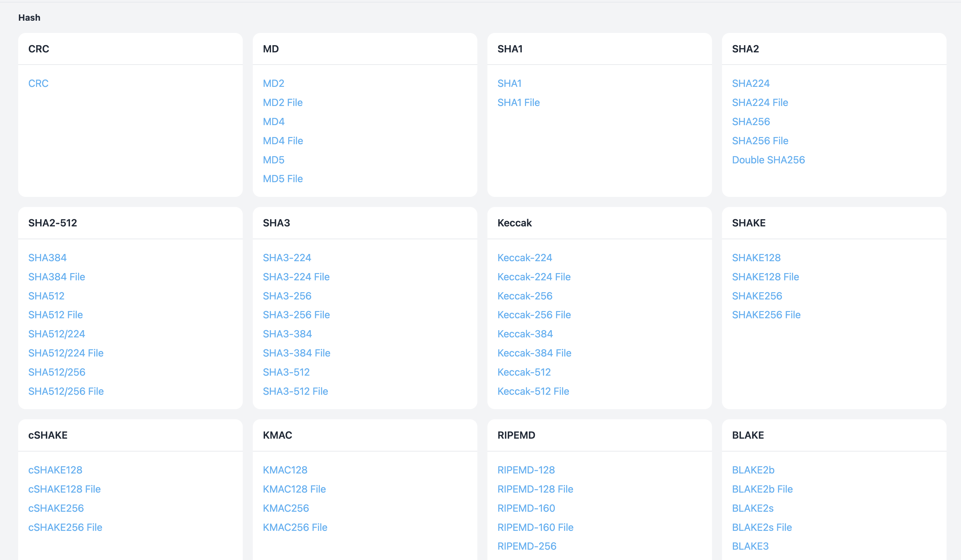Open the BLAKE3 hash link
961x560 pixels.
pos(750,546)
